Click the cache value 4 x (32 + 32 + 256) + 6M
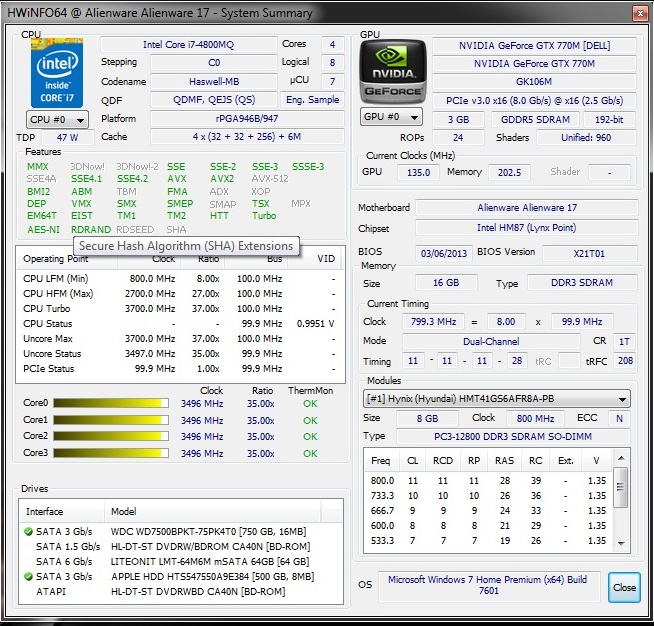654x626 pixels. (247, 137)
